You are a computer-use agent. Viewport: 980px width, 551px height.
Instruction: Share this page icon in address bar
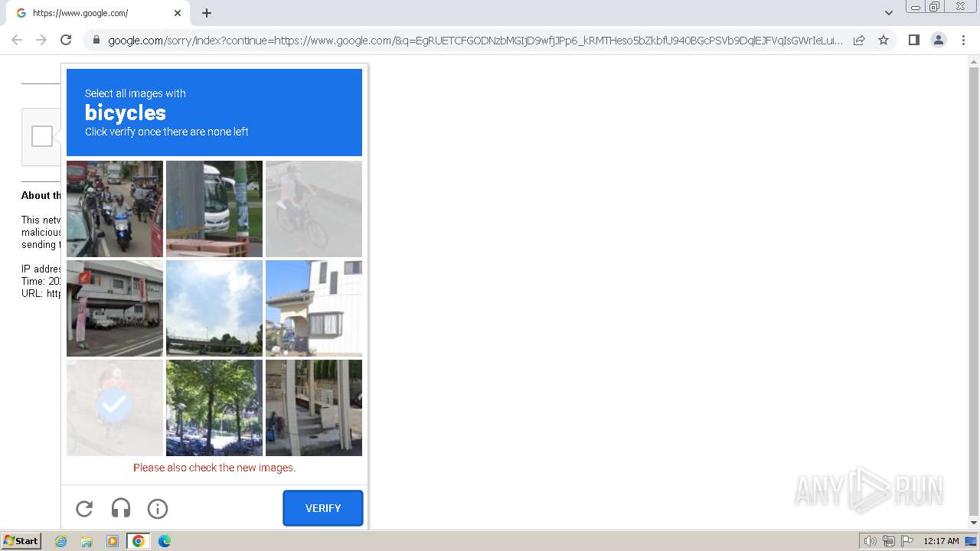tap(859, 40)
